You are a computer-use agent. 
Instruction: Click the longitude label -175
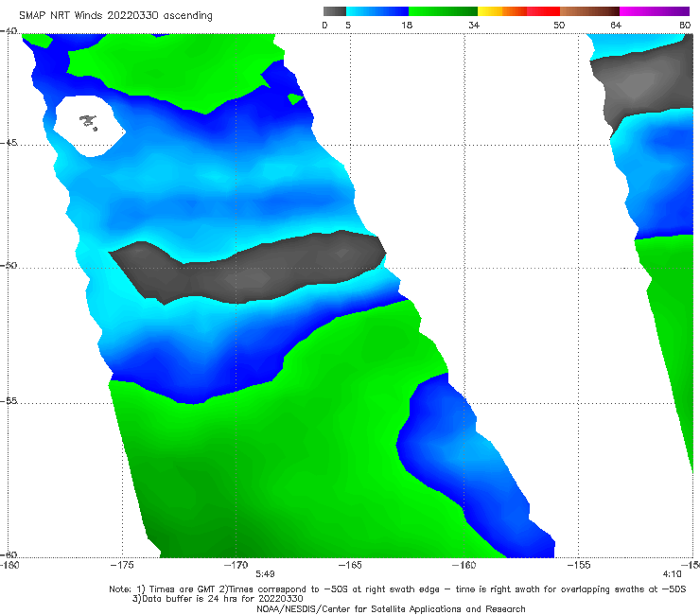point(122,565)
